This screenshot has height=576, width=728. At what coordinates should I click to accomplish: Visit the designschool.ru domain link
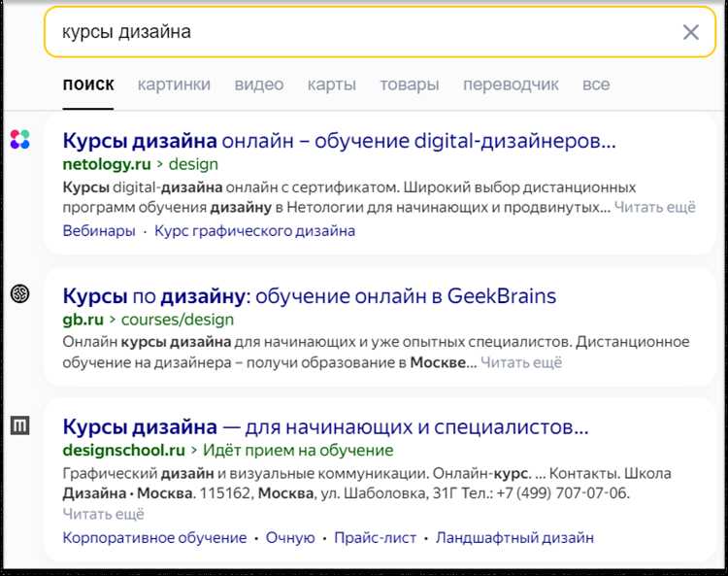click(123, 450)
